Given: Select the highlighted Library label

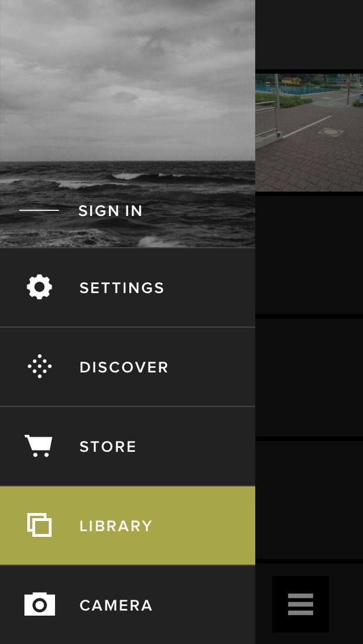Looking at the screenshot, I should pos(116,526).
